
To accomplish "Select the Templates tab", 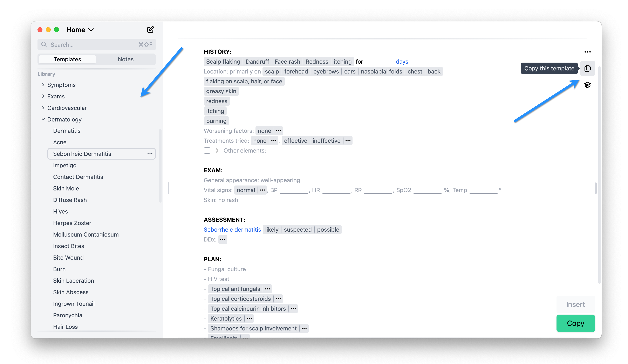I will (x=67, y=59).
